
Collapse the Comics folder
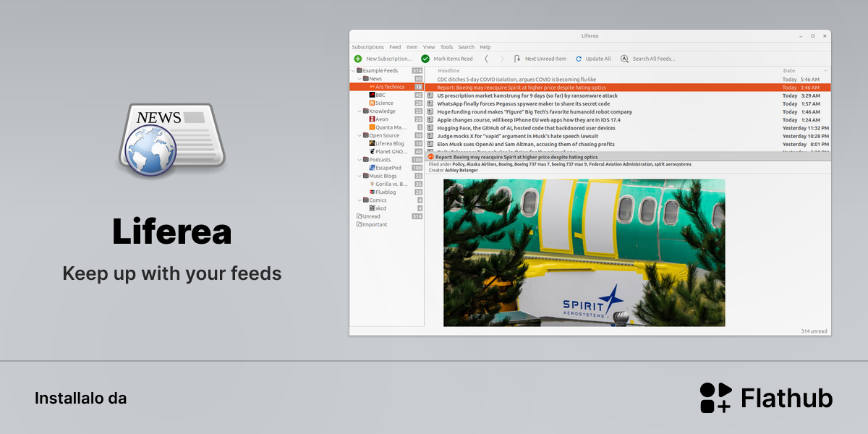(x=360, y=200)
